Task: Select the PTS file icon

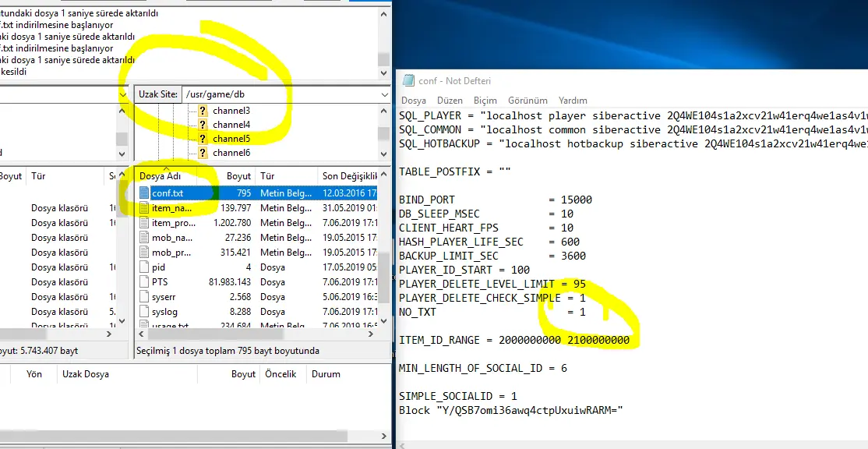Action: pyautogui.click(x=144, y=282)
